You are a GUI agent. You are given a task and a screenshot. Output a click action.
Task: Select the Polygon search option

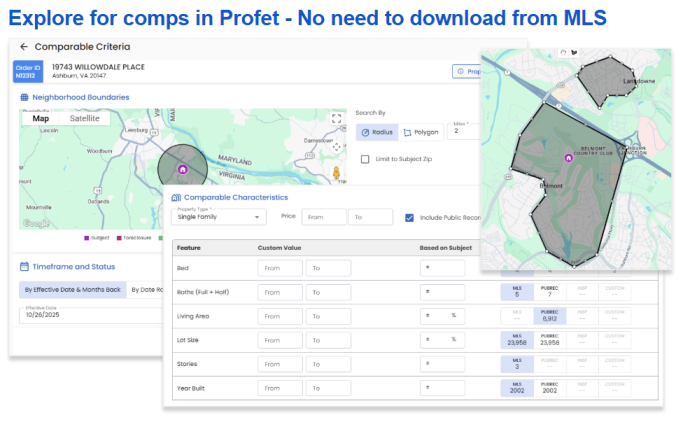[x=420, y=131]
